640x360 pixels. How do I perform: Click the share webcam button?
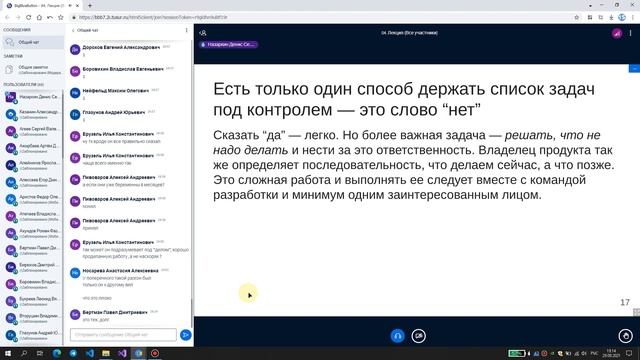tap(418, 336)
